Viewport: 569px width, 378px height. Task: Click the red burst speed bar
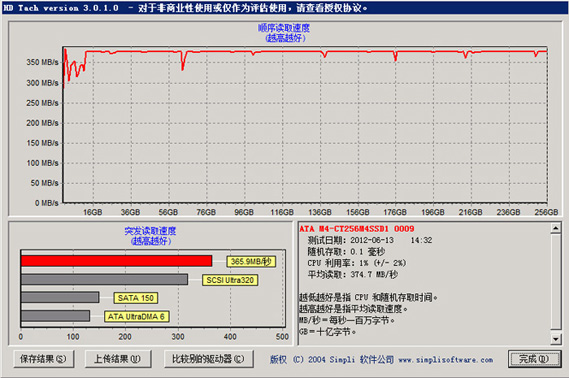(x=116, y=261)
